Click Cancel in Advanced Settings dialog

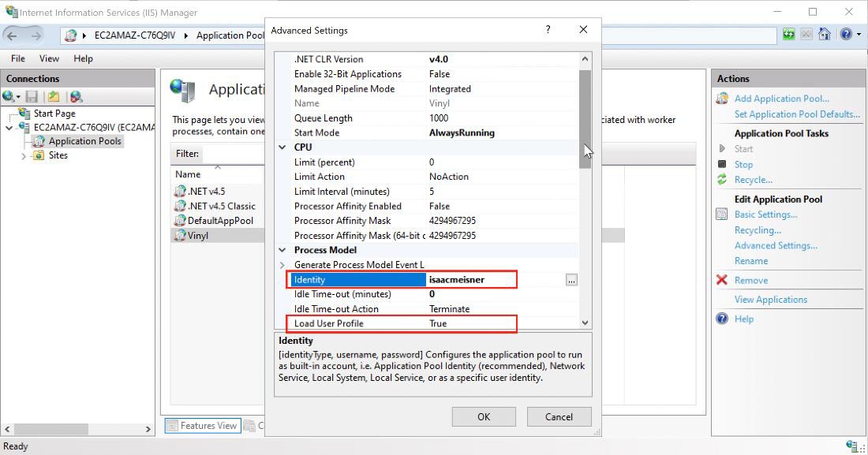559,416
